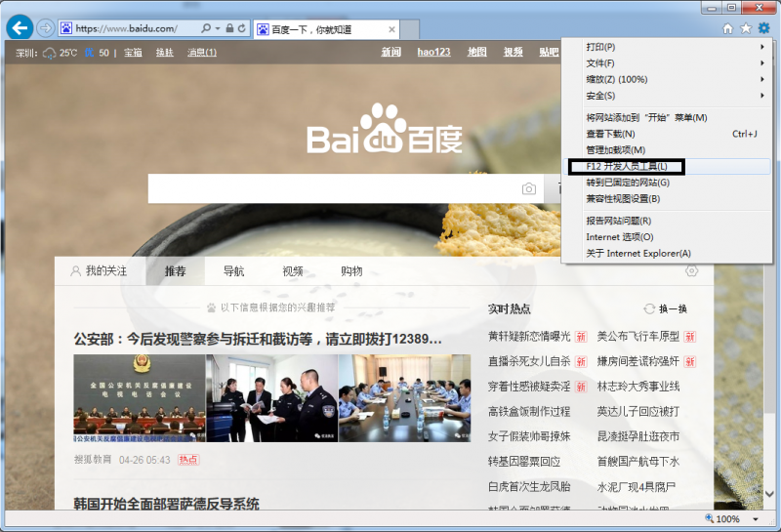The width and height of the screenshot is (781, 532).
Task: Switch to 我的关注 tab
Action: point(100,271)
